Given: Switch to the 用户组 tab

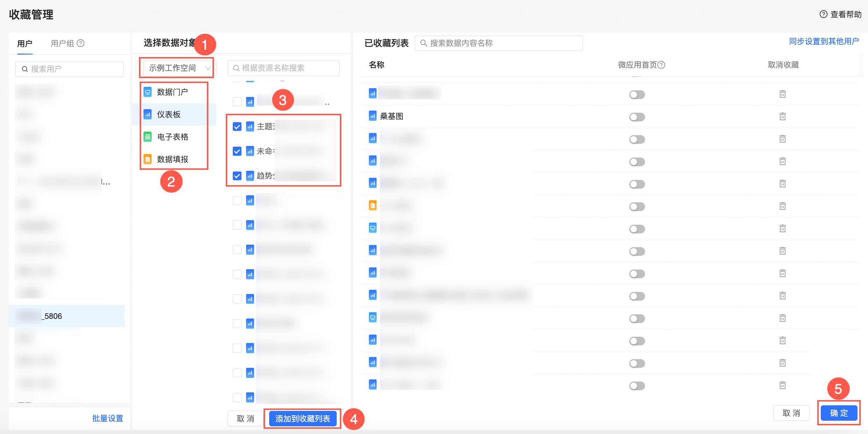Looking at the screenshot, I should tap(62, 43).
